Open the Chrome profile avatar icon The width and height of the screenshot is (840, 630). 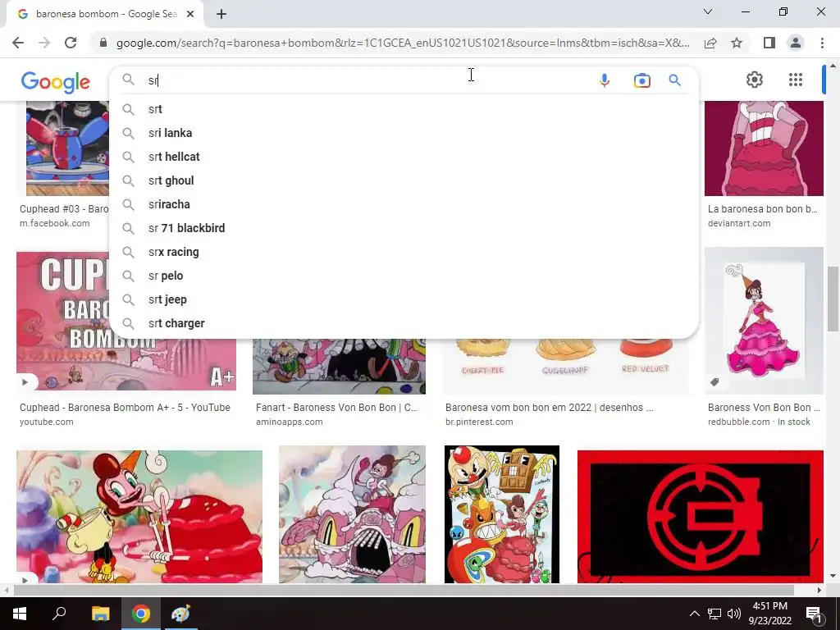click(796, 43)
